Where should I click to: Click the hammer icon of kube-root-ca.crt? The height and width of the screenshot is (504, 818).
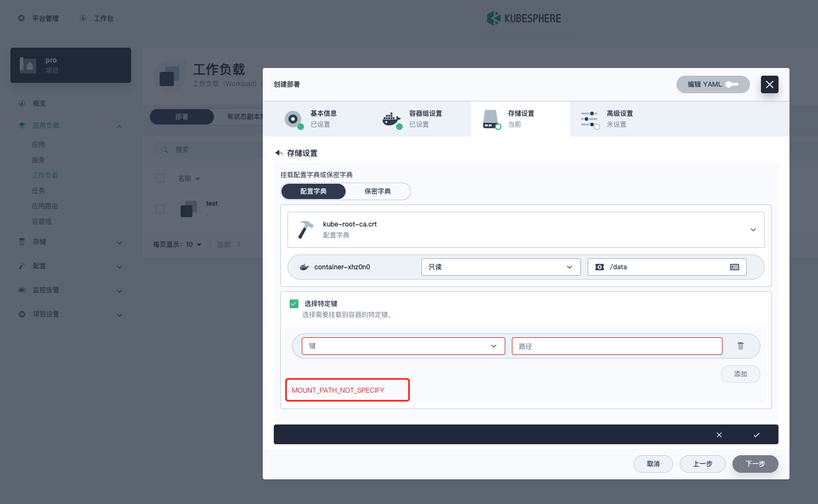(x=306, y=230)
